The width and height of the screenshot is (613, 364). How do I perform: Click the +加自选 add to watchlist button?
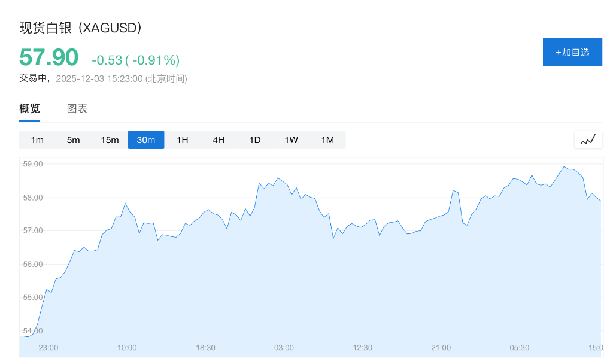[x=572, y=52]
